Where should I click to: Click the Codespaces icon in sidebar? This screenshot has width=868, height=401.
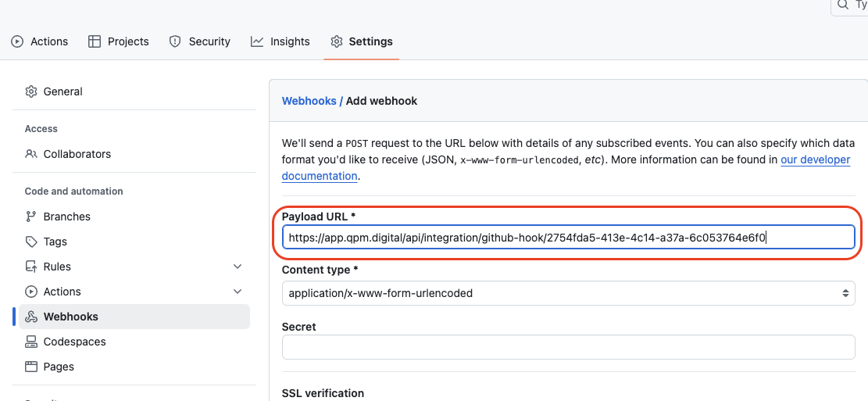[x=31, y=342]
